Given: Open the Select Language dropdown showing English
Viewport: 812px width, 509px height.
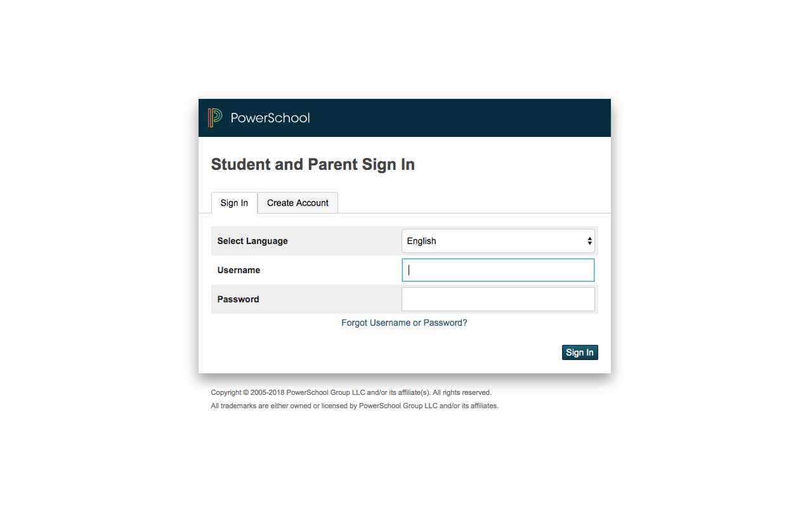Looking at the screenshot, I should [x=498, y=241].
